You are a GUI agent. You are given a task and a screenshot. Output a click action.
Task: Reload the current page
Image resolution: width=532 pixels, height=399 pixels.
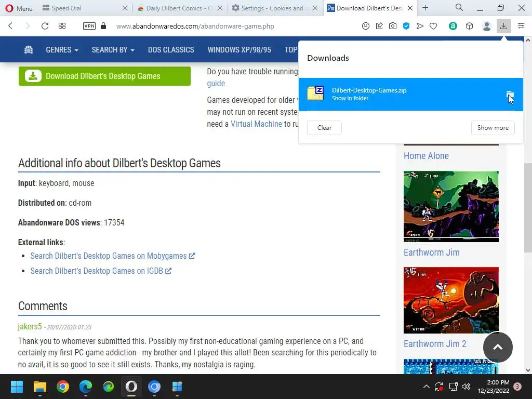45,26
